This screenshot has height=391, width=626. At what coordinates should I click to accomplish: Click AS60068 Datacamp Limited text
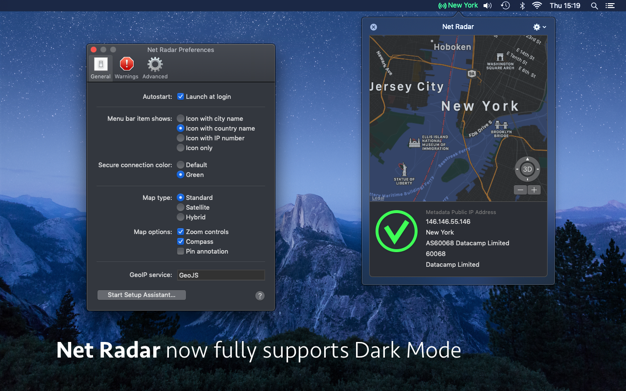coord(467,243)
